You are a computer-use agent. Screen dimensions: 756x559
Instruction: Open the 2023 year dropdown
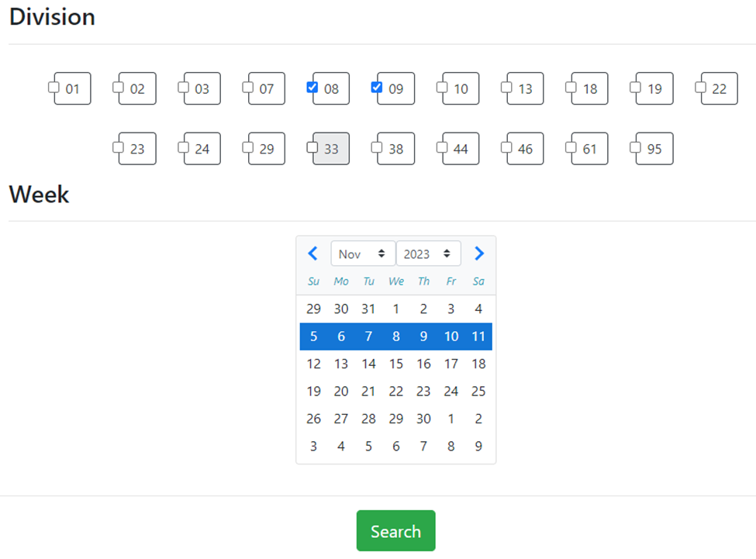point(428,254)
